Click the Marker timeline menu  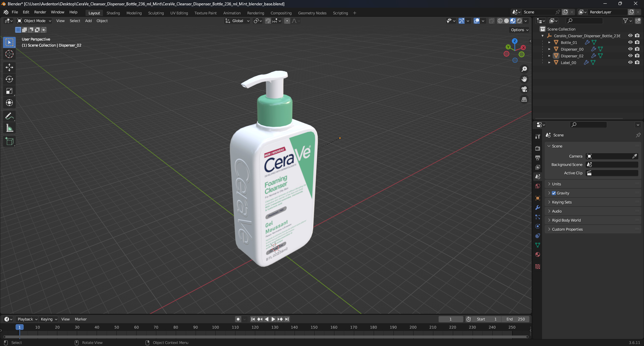80,319
